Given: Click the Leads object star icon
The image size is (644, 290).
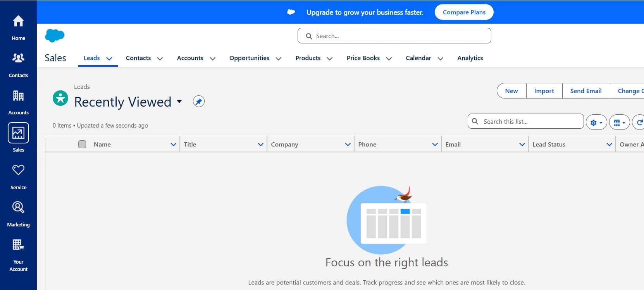Looking at the screenshot, I should coord(60,98).
